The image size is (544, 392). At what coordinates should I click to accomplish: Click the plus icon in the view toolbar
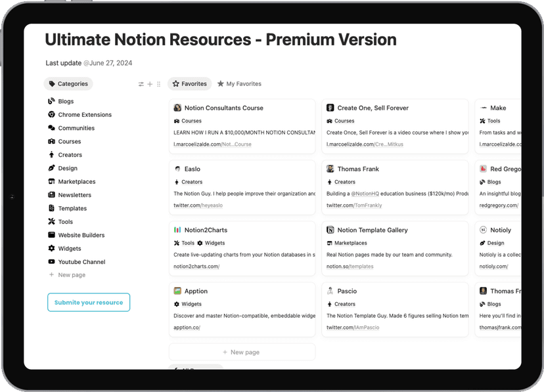[148, 84]
